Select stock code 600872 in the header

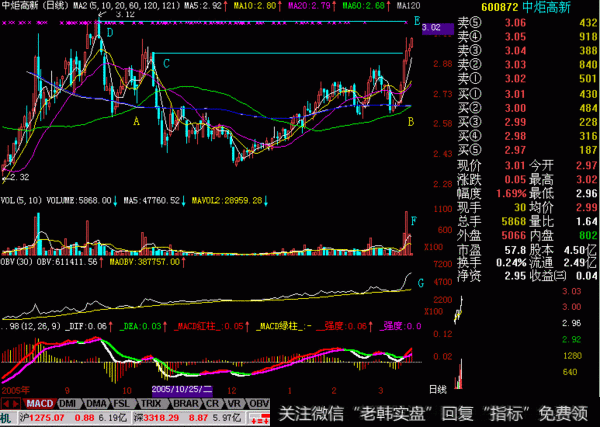(500, 7)
